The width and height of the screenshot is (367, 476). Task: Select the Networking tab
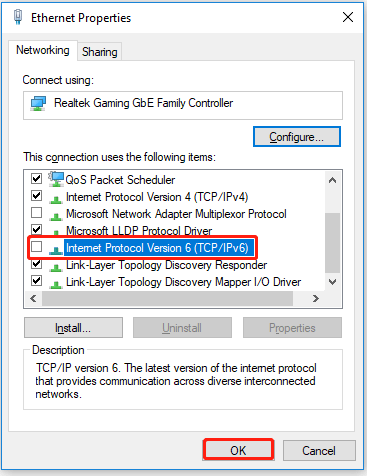[x=43, y=50]
